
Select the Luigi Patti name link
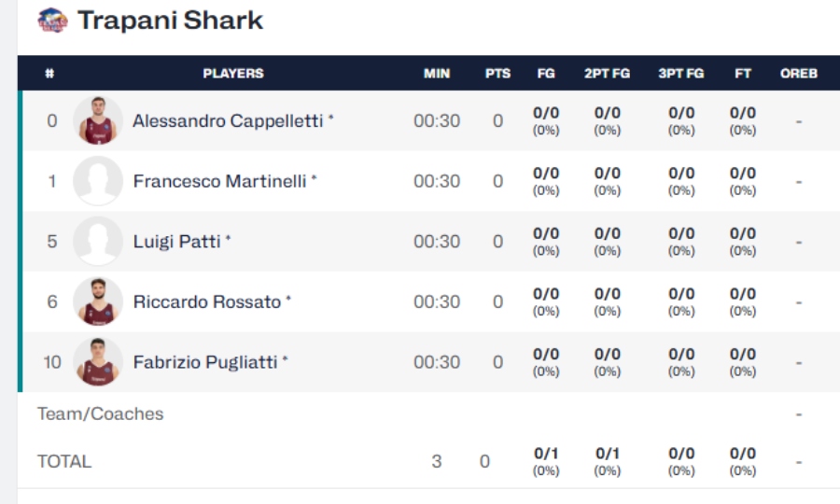(176, 241)
